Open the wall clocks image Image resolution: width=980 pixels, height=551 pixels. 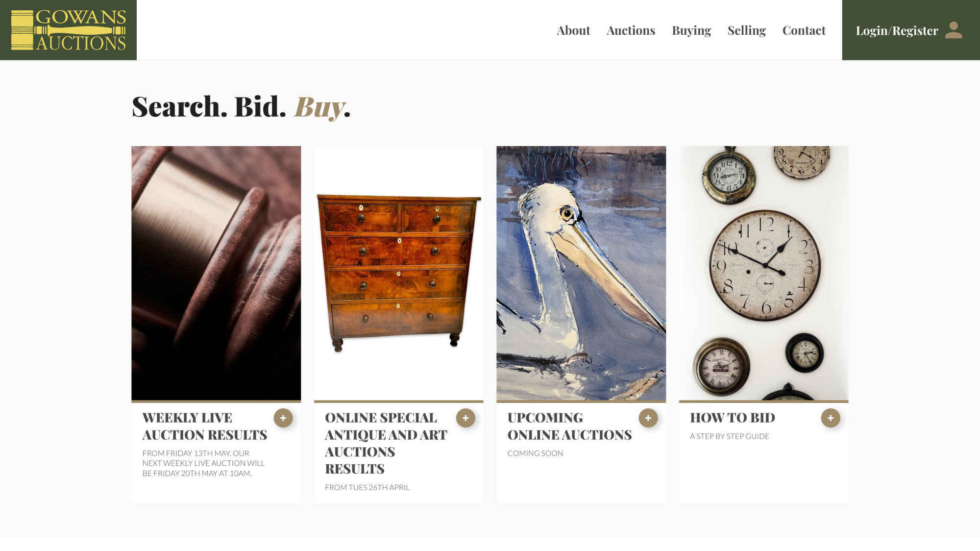tap(763, 273)
